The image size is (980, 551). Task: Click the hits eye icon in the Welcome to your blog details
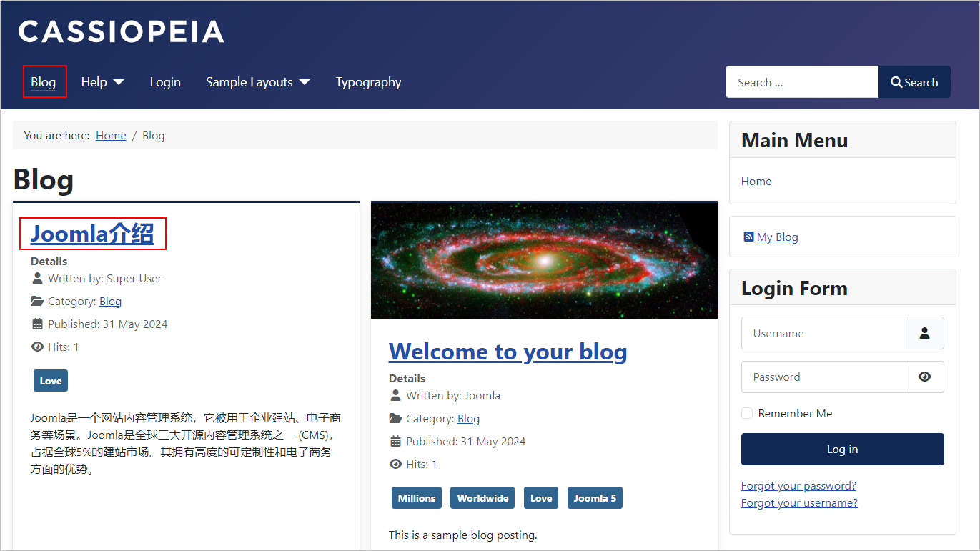396,464
